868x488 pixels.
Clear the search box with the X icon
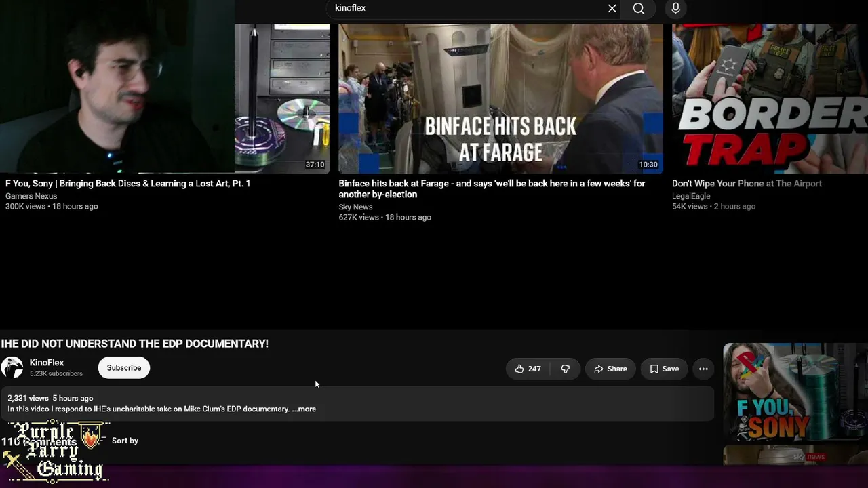coord(612,8)
